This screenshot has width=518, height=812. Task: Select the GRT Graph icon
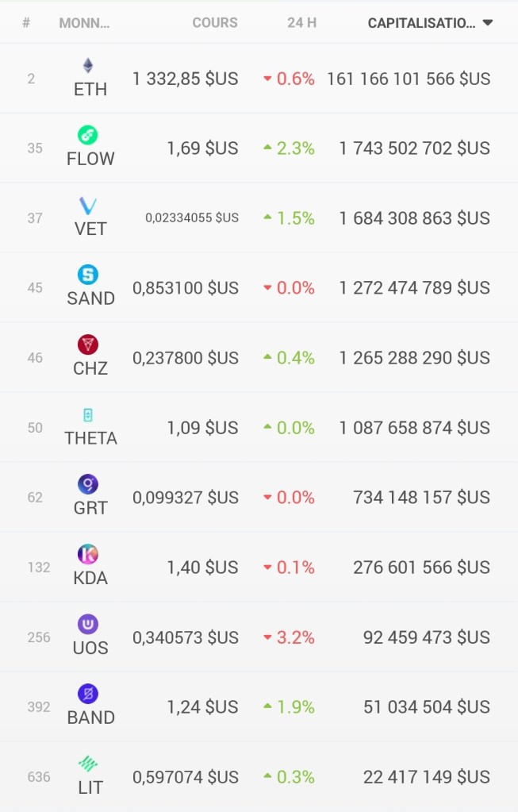[x=88, y=484]
